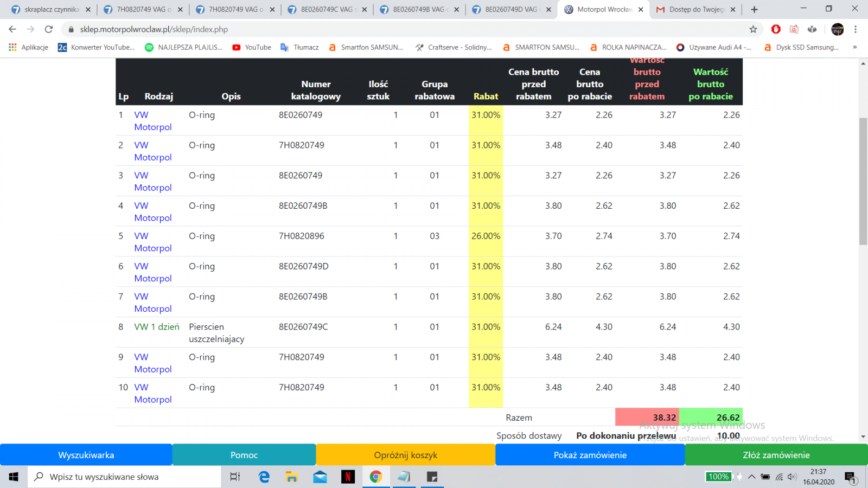
Task: Click Chrome icon in taskbar
Action: (376, 477)
